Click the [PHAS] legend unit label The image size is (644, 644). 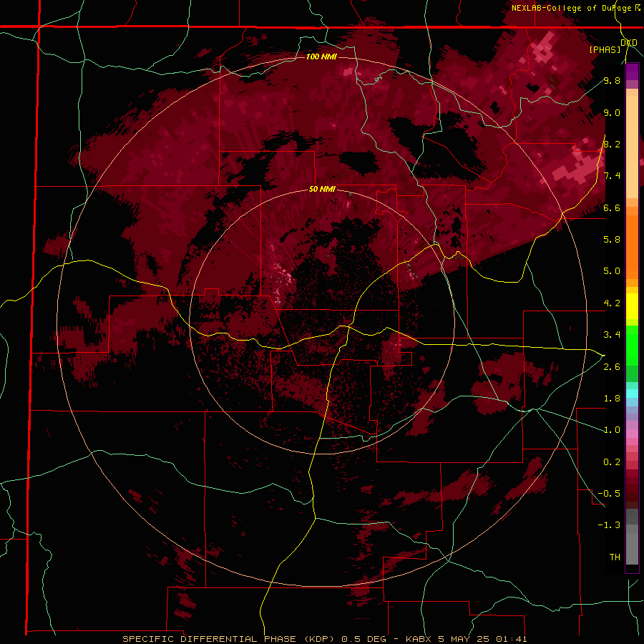605,49
